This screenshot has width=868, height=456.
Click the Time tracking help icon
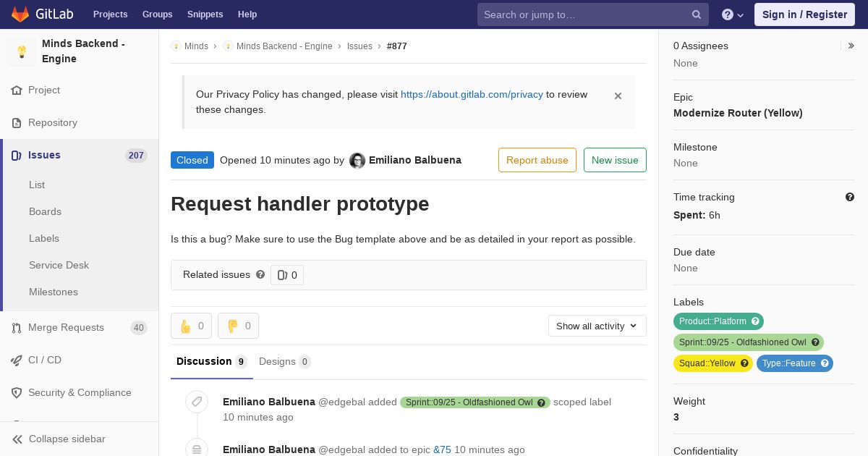pyautogui.click(x=850, y=197)
